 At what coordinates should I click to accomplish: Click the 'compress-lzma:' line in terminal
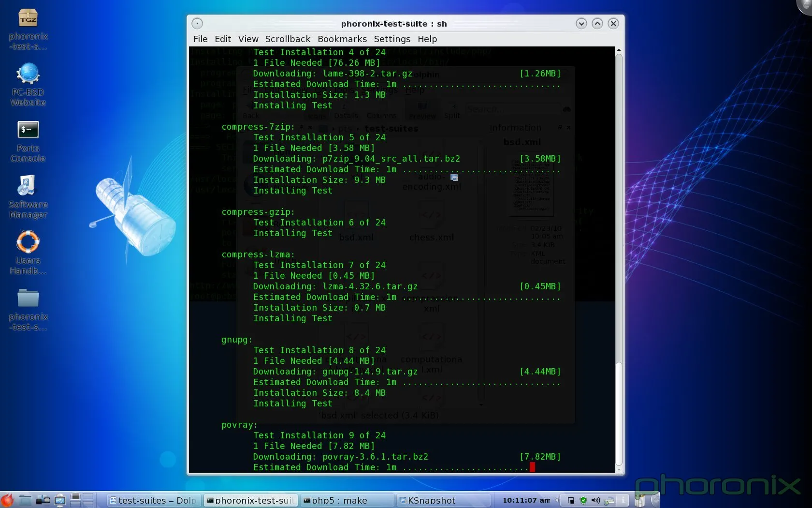258,254
